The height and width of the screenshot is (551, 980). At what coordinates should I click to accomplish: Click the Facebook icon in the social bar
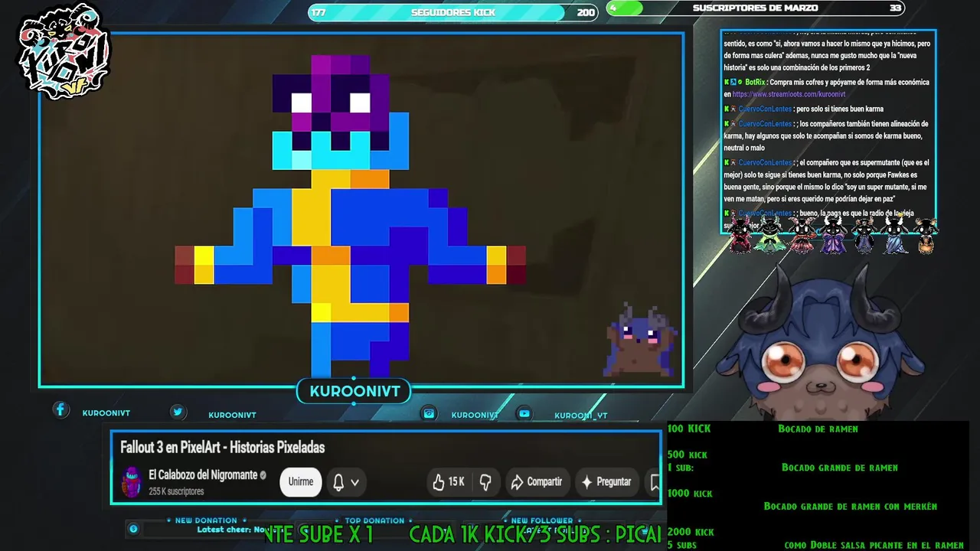coord(60,410)
